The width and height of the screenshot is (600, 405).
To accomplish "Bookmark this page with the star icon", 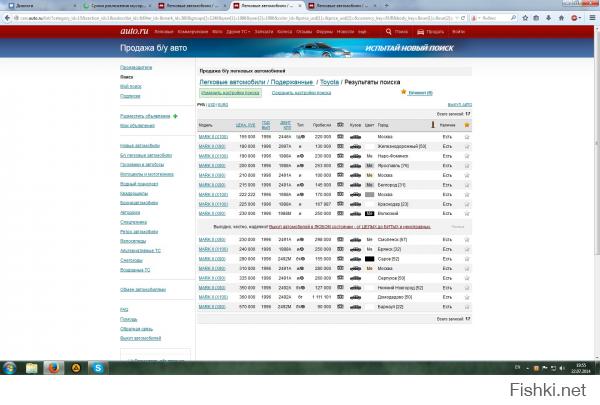I will [x=525, y=18].
